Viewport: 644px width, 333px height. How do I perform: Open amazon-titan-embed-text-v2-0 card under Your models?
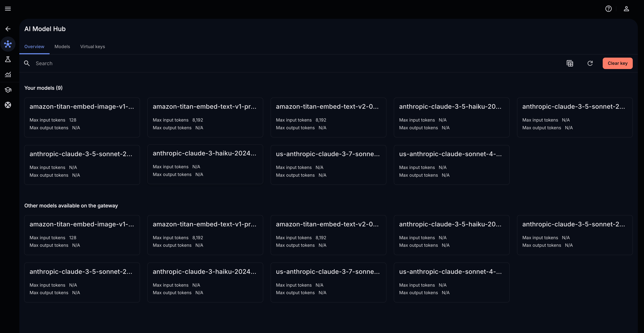coord(329,117)
